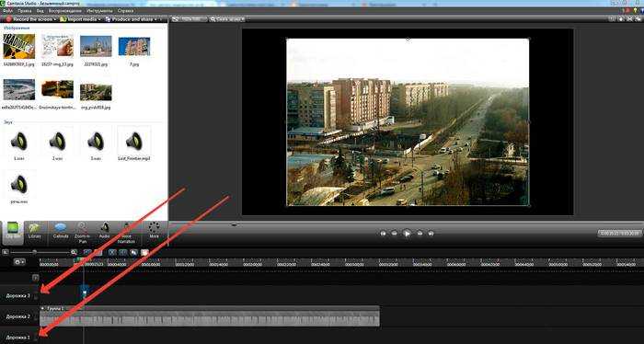Image resolution: width=644 pixels, height=344 pixels.
Task: Click Produce and share button
Action: tap(132, 19)
